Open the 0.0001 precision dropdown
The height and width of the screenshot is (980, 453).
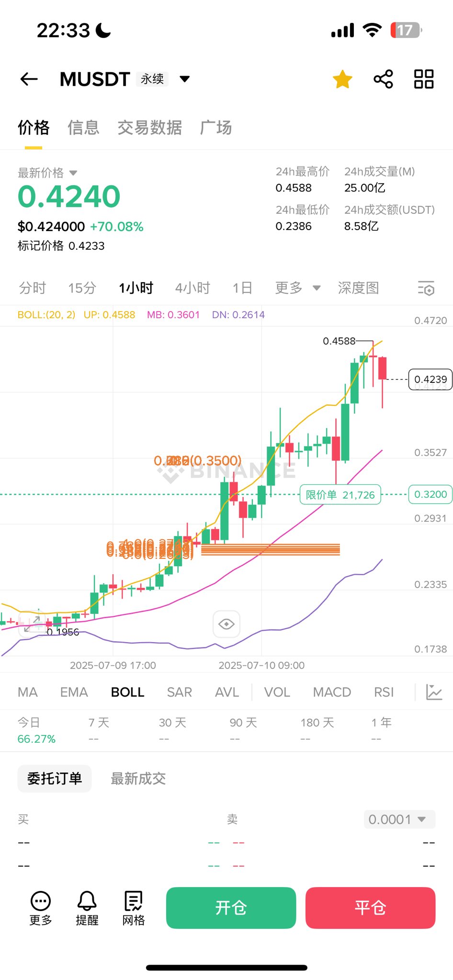399,819
